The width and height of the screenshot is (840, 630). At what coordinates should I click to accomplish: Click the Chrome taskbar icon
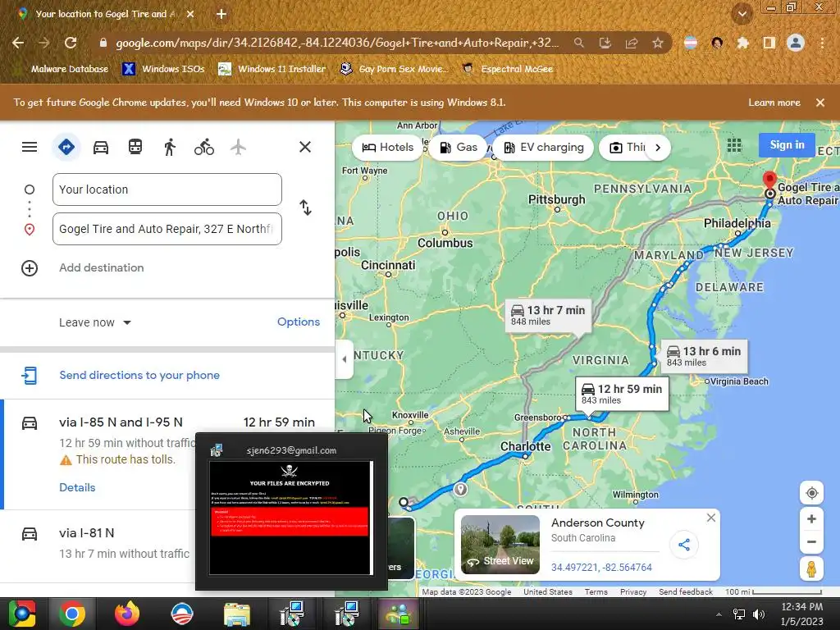click(x=72, y=614)
